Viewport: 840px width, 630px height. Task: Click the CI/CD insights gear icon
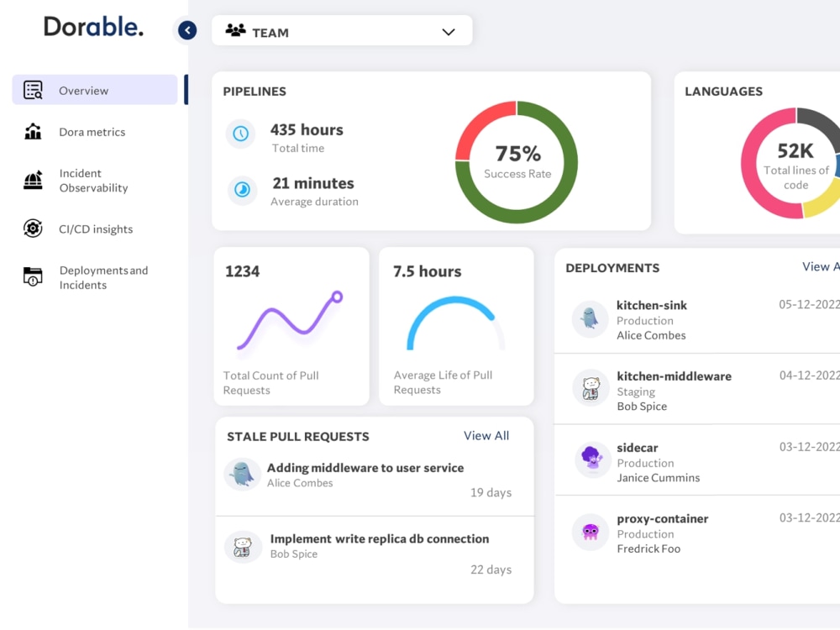coord(33,228)
